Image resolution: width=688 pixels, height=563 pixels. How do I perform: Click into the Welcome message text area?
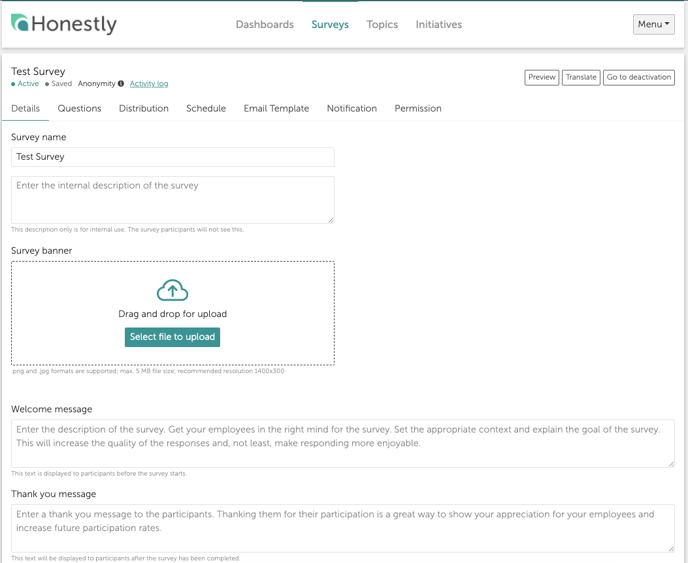pyautogui.click(x=343, y=443)
